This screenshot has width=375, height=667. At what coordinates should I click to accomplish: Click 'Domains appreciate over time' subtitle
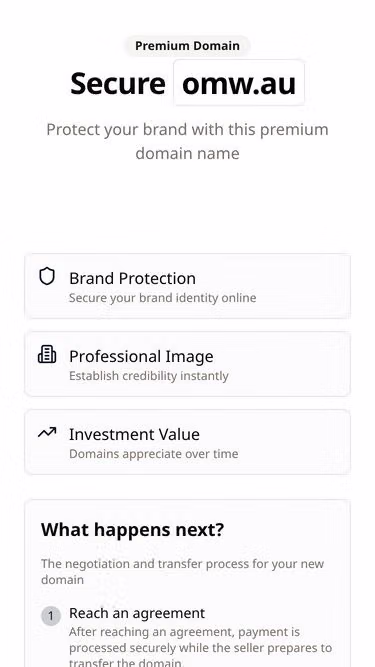pos(154,454)
